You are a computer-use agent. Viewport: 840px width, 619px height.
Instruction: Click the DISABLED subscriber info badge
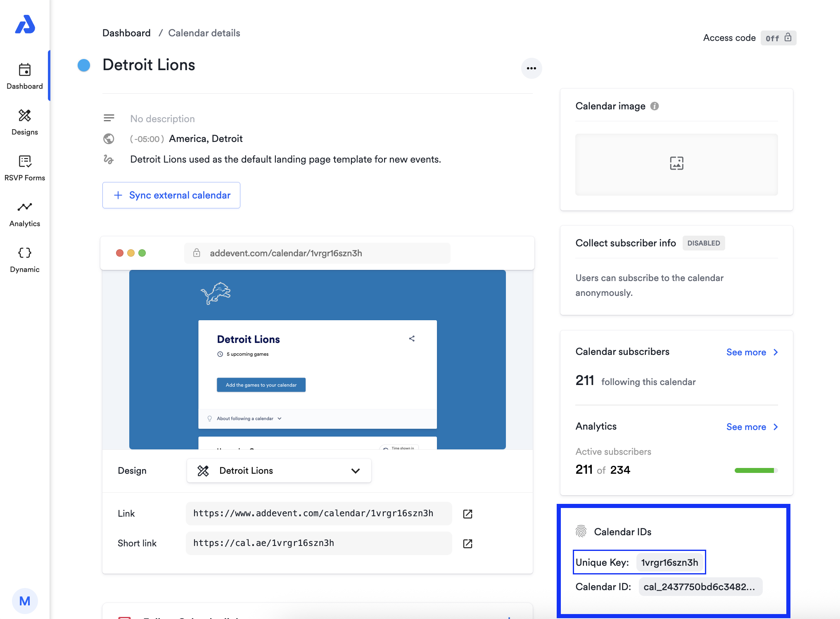(x=703, y=243)
